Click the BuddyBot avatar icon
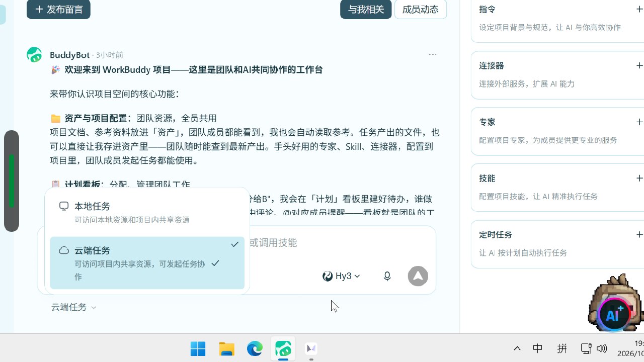This screenshot has width=644, height=362. click(x=34, y=55)
